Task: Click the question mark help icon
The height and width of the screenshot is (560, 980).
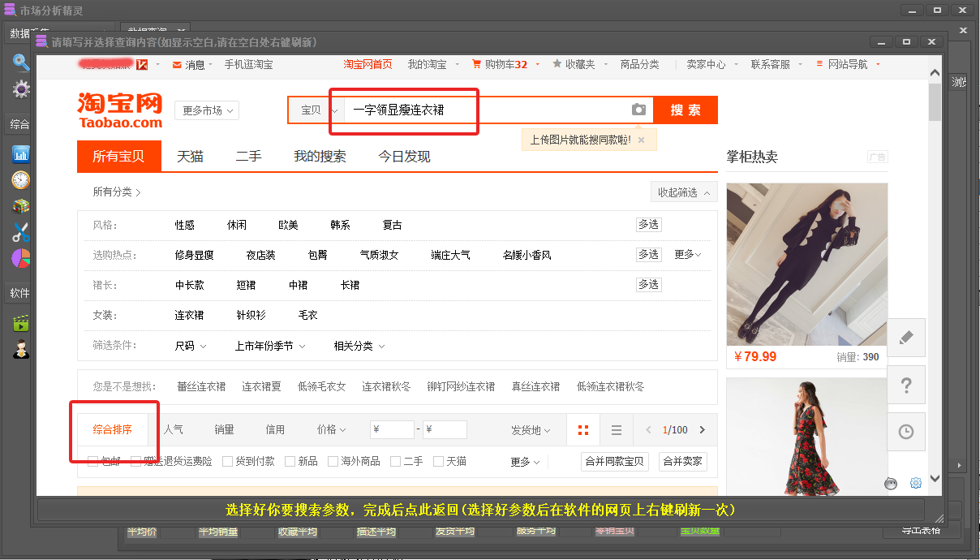Action: pyautogui.click(x=906, y=386)
